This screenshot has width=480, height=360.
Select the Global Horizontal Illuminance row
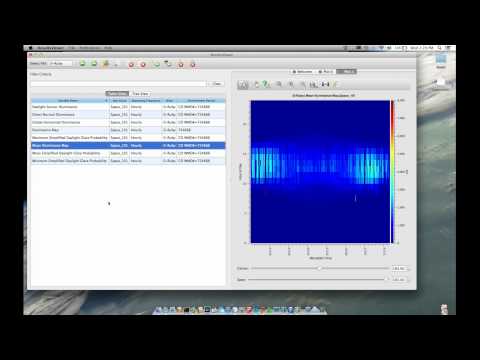128,122
